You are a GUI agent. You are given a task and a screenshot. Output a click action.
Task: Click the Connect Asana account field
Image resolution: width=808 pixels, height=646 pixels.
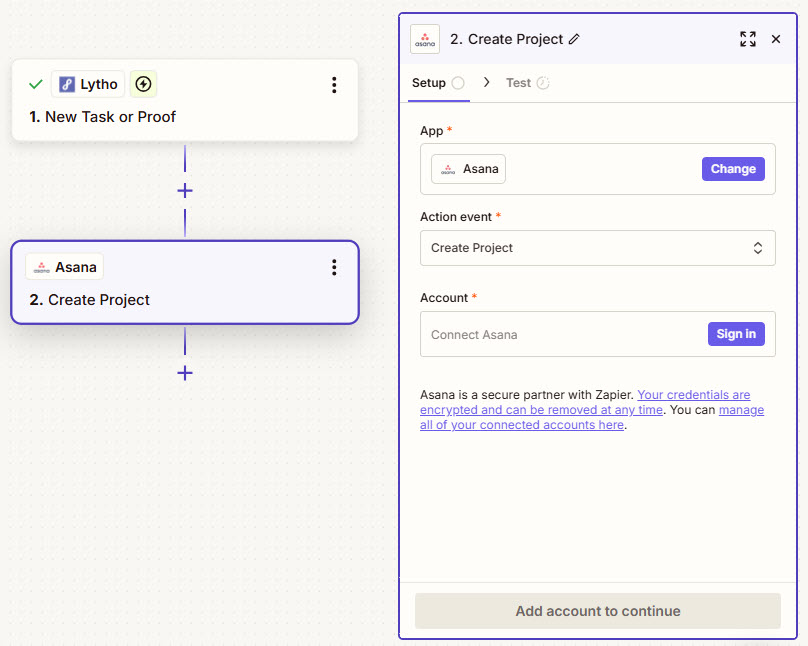coord(597,334)
